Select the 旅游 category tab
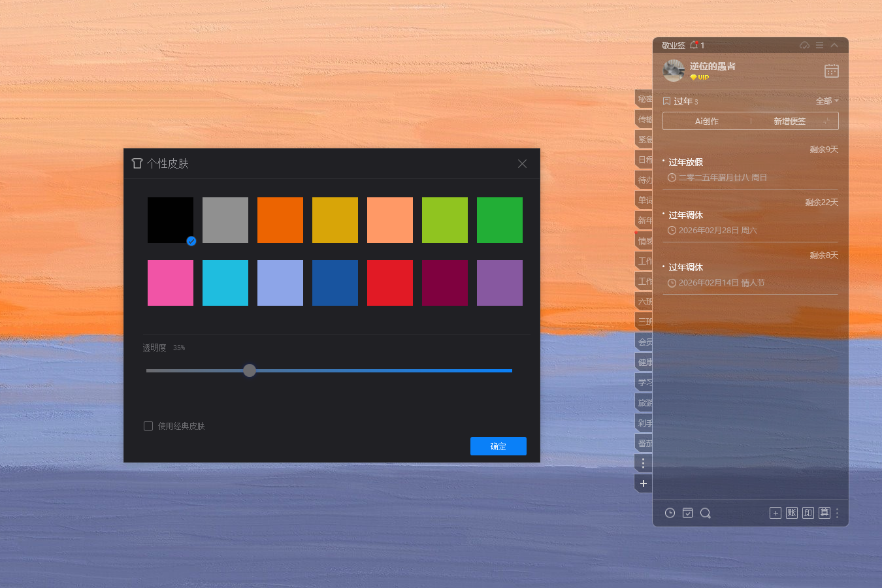 (x=644, y=402)
